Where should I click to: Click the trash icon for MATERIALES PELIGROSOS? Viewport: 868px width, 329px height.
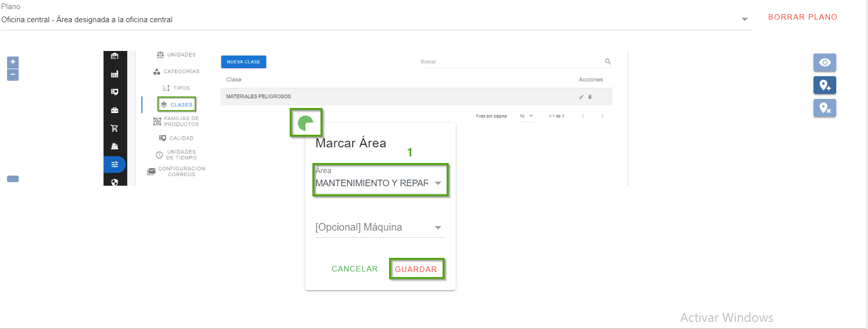click(590, 97)
